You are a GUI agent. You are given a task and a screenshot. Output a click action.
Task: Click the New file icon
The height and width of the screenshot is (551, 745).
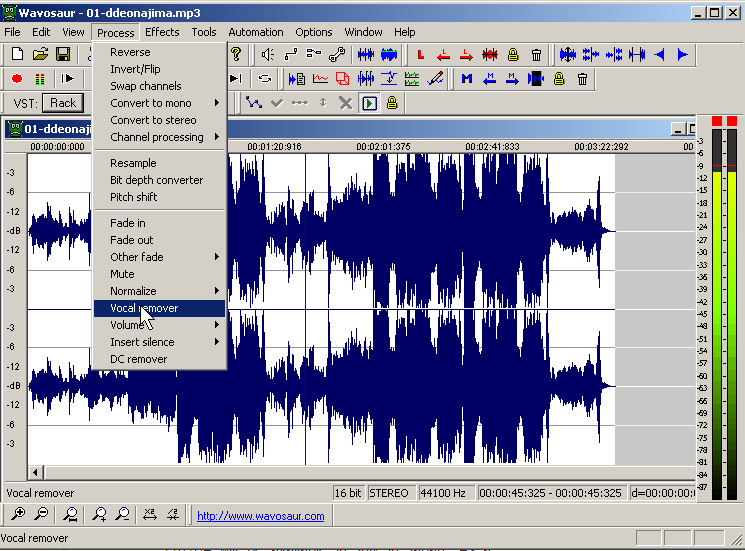click(x=17, y=54)
